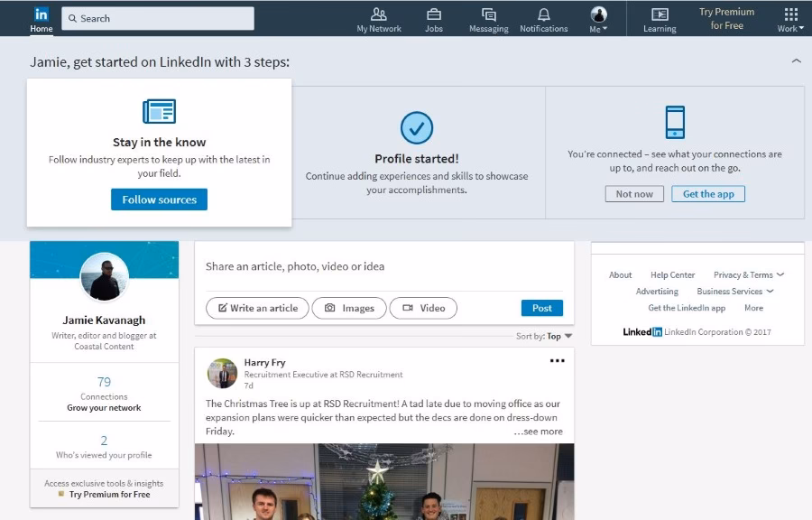Click the Stay in the know newspaper icon

coord(159,112)
